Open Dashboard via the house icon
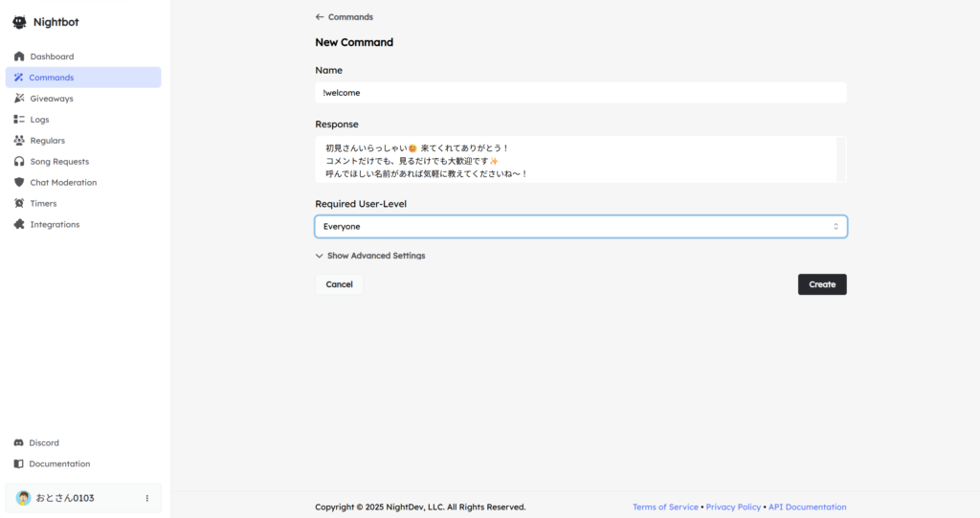The image size is (980, 518). click(19, 56)
